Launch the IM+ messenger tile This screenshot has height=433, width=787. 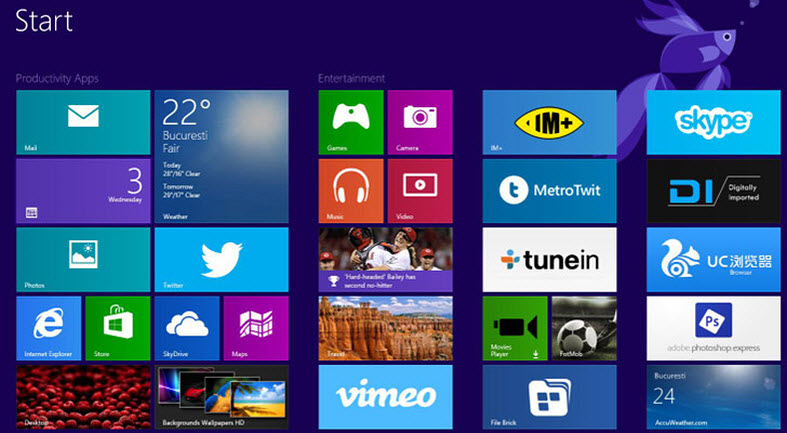click(x=549, y=122)
